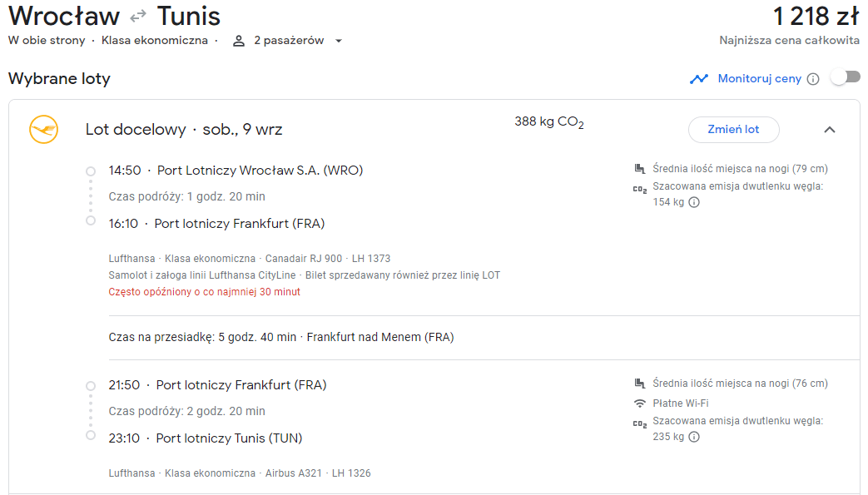Click info icon beside 235 kg emission
The height and width of the screenshot is (495, 868).
click(x=694, y=437)
